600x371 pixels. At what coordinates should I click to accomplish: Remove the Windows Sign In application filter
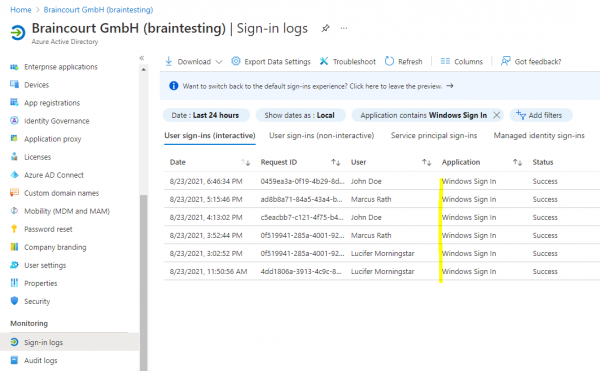pyautogui.click(x=496, y=115)
